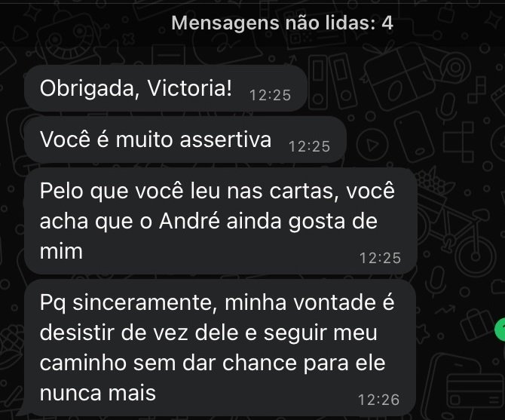
Task: Click the word "mim" ending the third message
Action: (x=61, y=252)
